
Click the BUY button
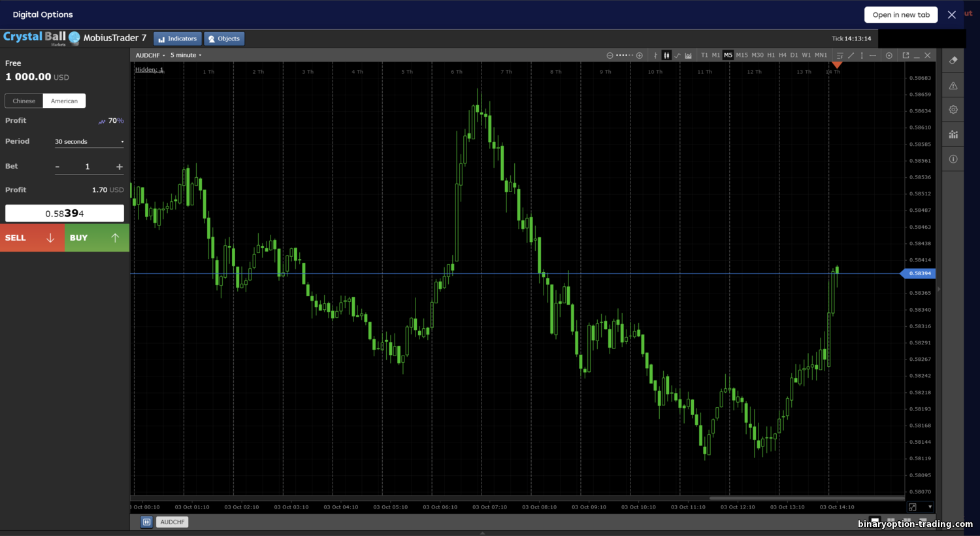97,238
